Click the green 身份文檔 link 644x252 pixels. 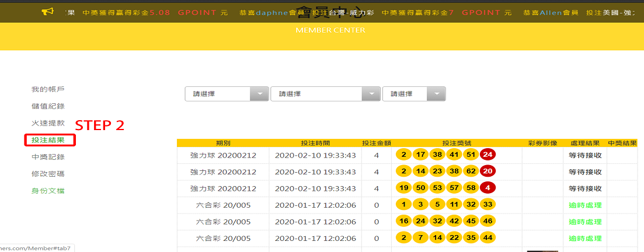(48, 191)
